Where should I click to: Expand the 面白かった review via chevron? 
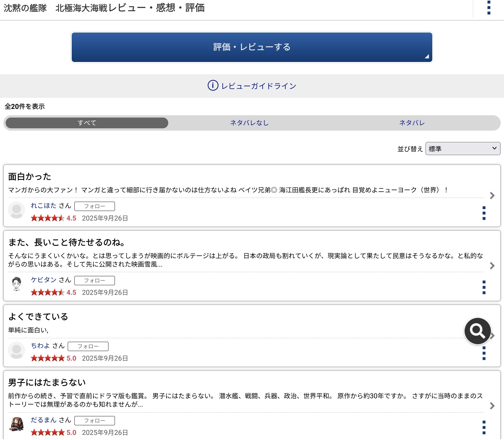(492, 196)
